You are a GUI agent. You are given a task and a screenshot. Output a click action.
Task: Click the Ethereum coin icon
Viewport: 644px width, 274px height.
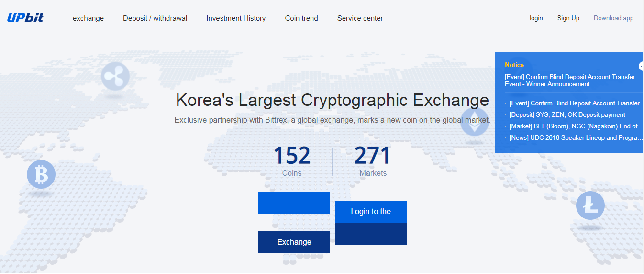click(x=474, y=122)
